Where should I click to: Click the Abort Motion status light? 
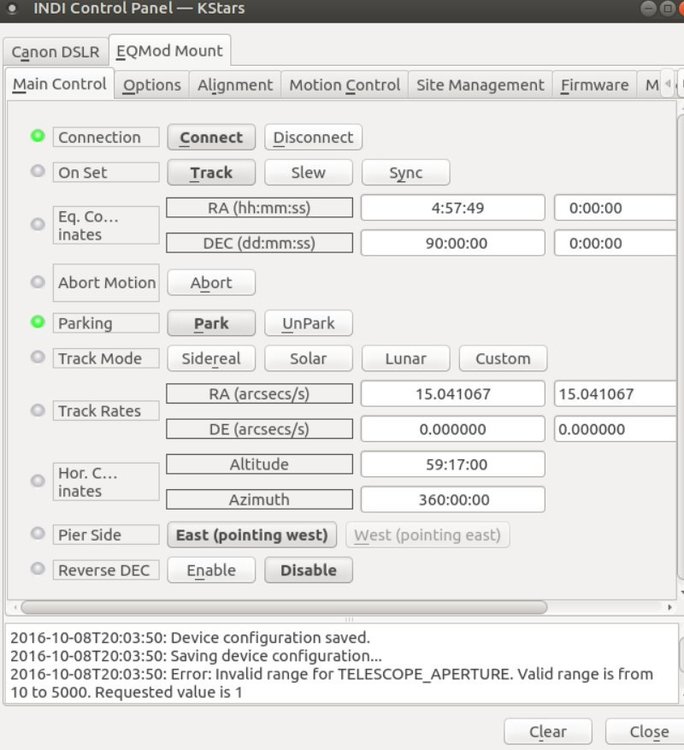pos(37,282)
